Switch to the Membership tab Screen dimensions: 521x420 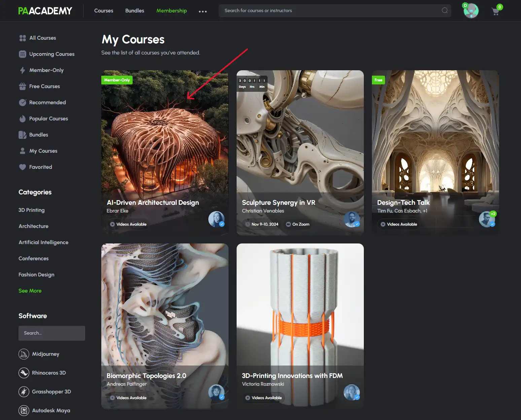coord(171,10)
